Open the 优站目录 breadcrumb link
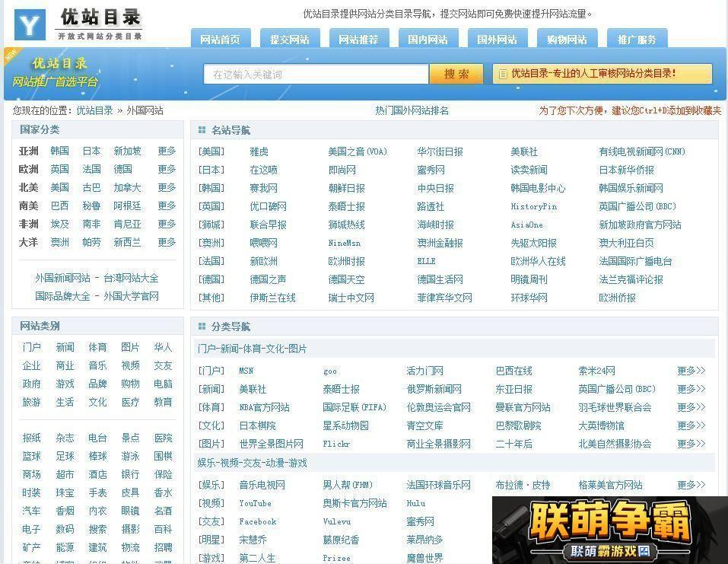Image resolution: width=728 pixels, height=564 pixels. [x=95, y=110]
